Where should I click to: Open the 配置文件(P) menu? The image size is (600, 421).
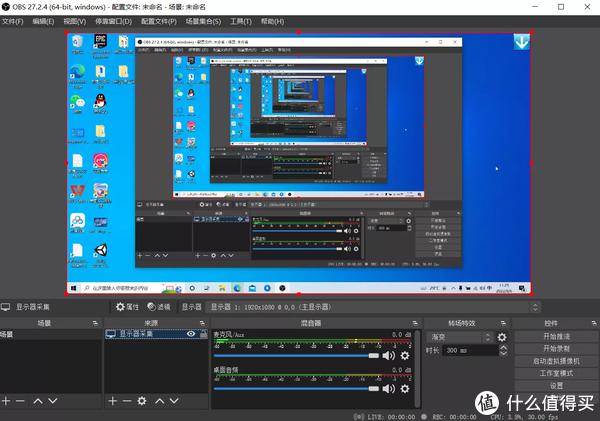(159, 21)
